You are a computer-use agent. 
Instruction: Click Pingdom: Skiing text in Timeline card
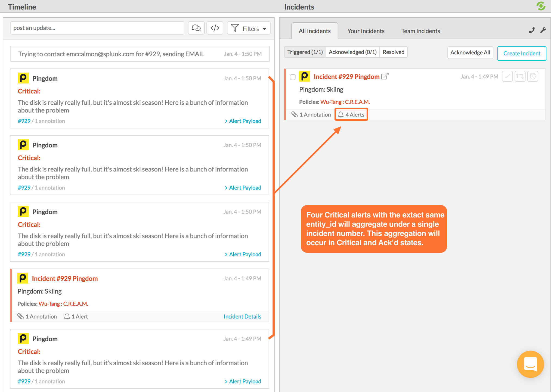tap(39, 291)
